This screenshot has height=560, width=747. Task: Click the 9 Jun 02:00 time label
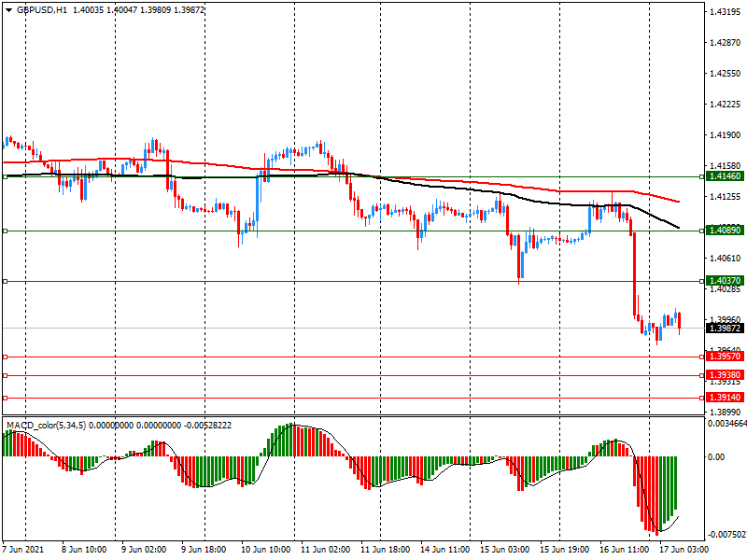click(144, 550)
